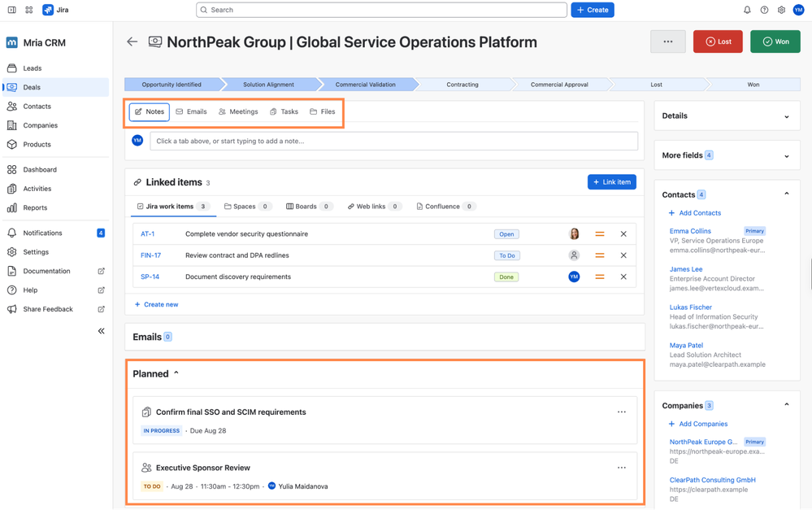Open Reports in the sidebar

tap(56, 208)
